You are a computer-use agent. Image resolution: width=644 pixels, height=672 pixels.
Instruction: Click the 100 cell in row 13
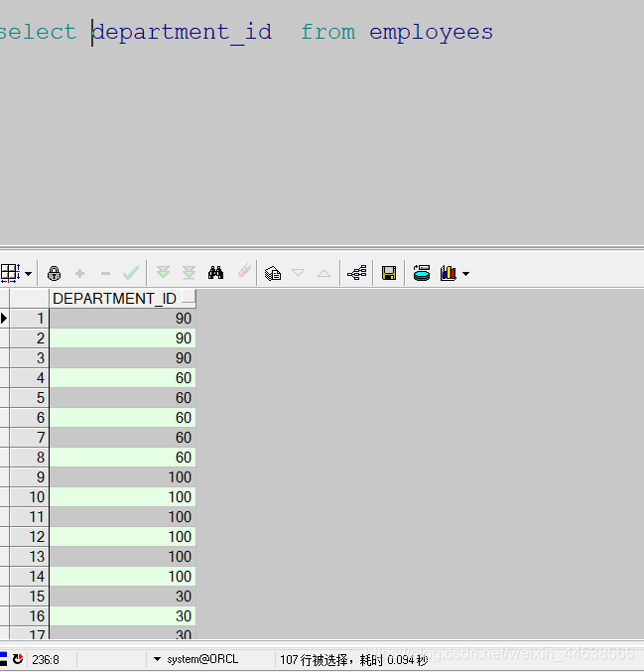(x=123, y=557)
